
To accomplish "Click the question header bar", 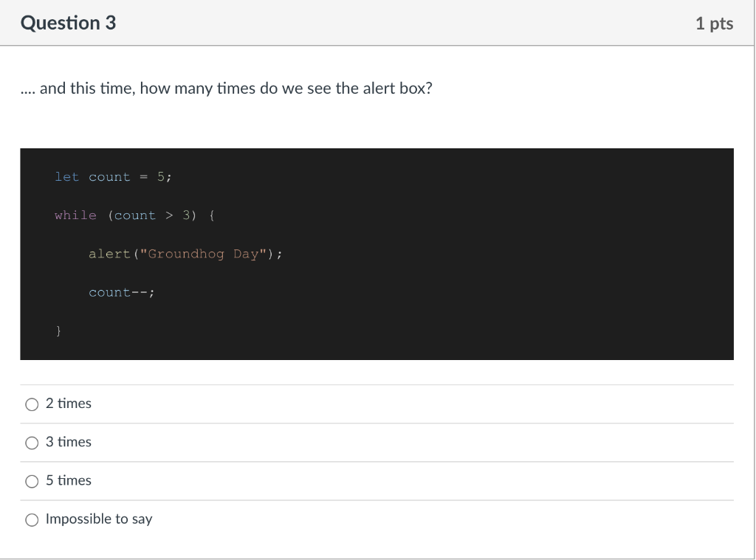I will pos(378,23).
